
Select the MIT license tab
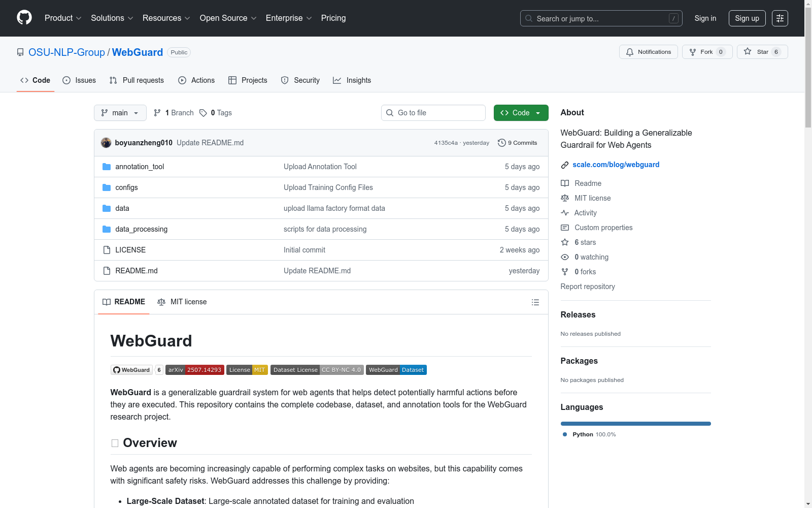pyautogui.click(x=182, y=302)
